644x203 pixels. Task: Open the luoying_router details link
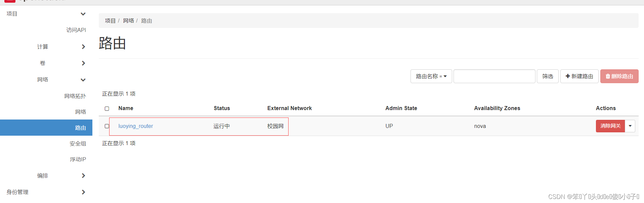[136, 126]
